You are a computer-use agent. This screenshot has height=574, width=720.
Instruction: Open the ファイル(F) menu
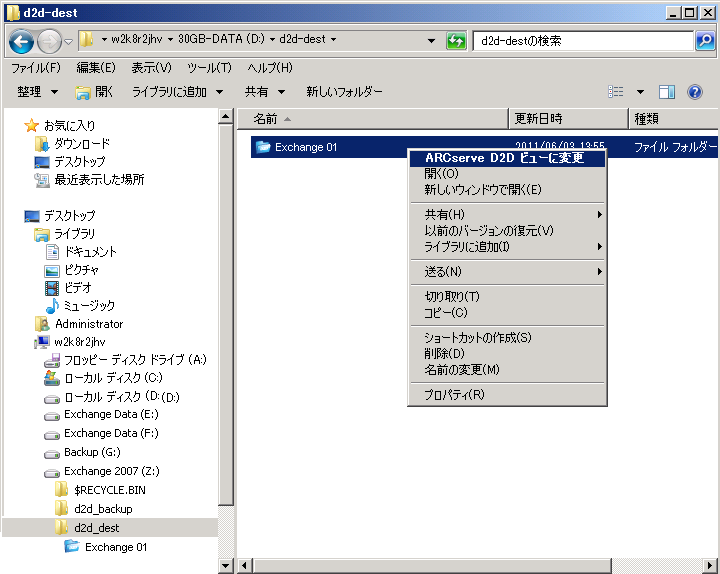36,68
